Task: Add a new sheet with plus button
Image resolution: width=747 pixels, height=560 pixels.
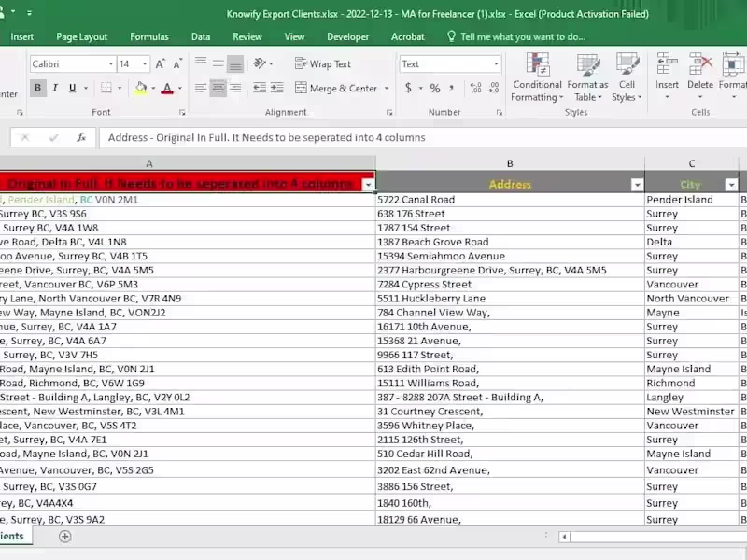Action: [64, 537]
